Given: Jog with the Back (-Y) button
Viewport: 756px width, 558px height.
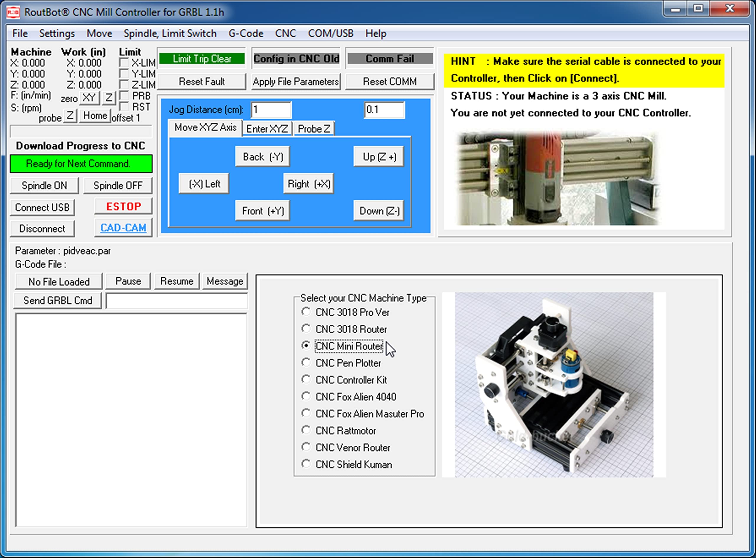Looking at the screenshot, I should click(263, 157).
